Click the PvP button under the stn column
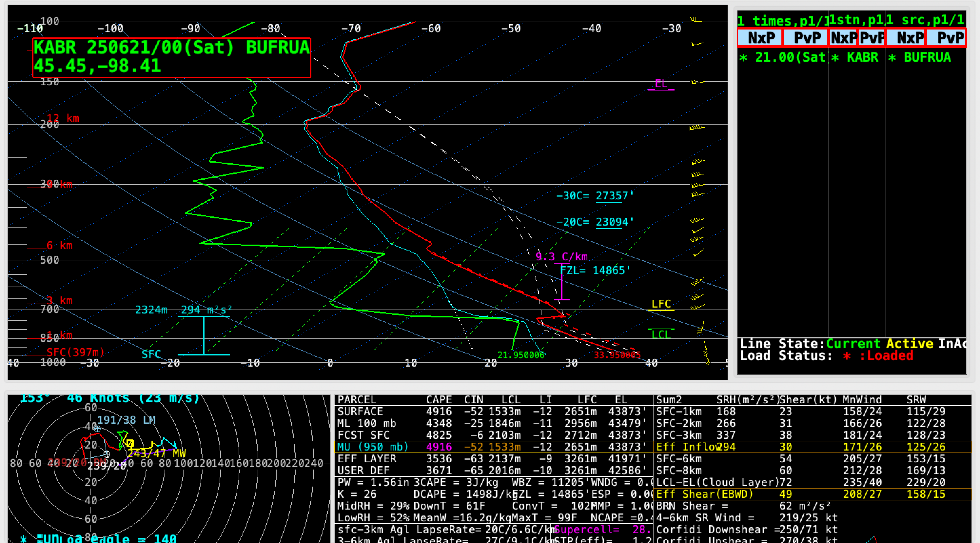Viewport: 980px width, 543px height. 872,38
